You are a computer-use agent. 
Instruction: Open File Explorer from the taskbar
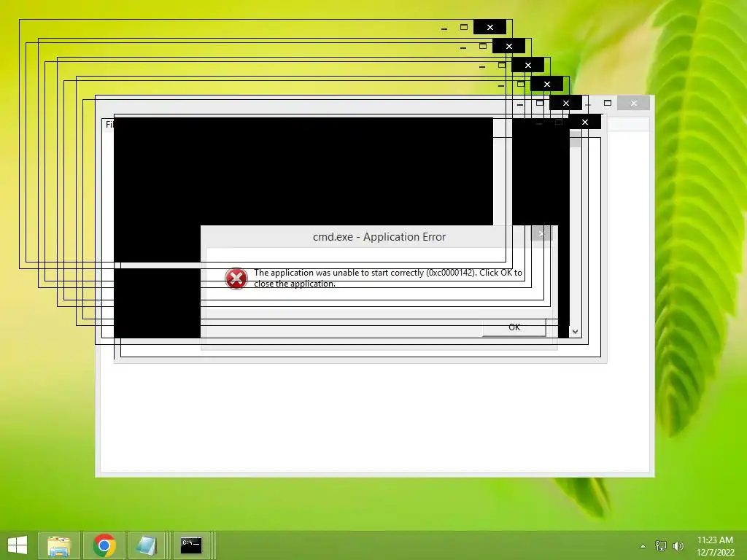[x=59, y=545]
